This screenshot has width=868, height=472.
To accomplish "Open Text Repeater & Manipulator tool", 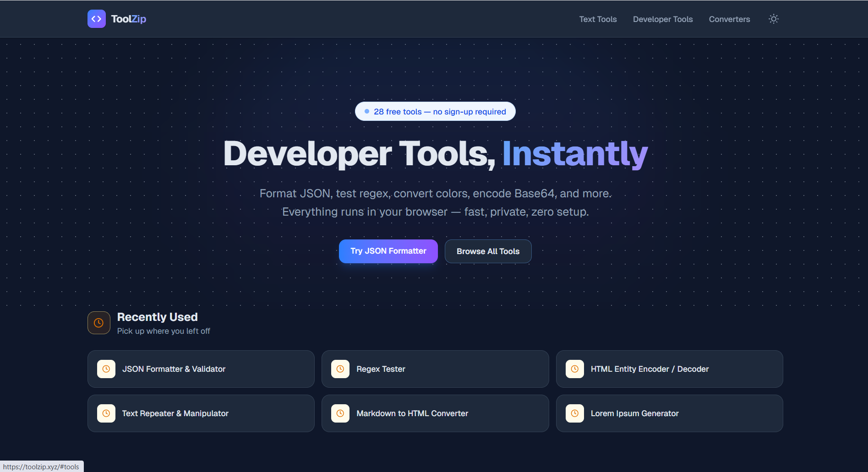I will [x=201, y=413].
